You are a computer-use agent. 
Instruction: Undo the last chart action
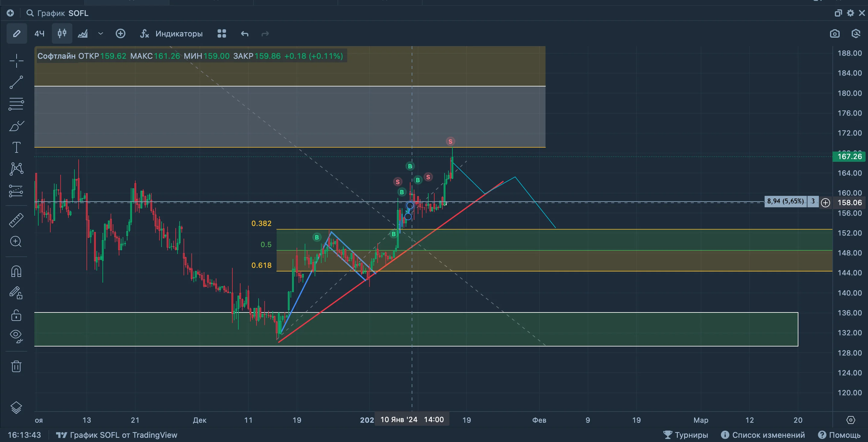[x=245, y=33]
